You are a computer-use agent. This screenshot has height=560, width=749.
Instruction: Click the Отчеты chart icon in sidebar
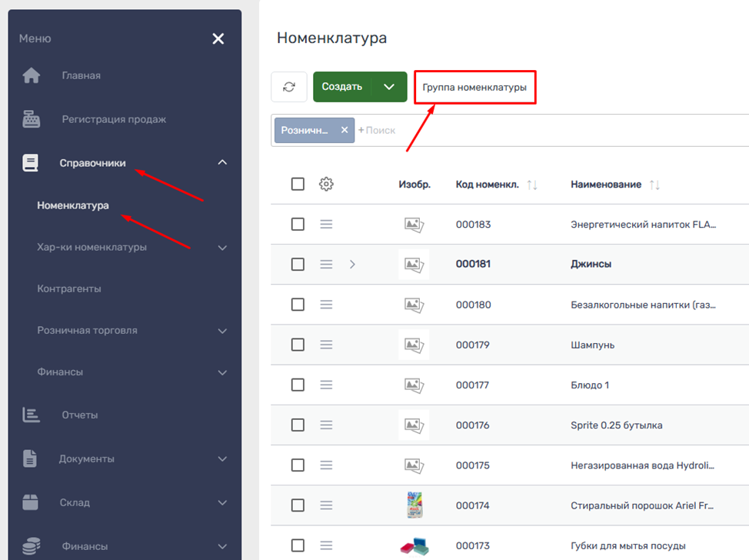32,415
